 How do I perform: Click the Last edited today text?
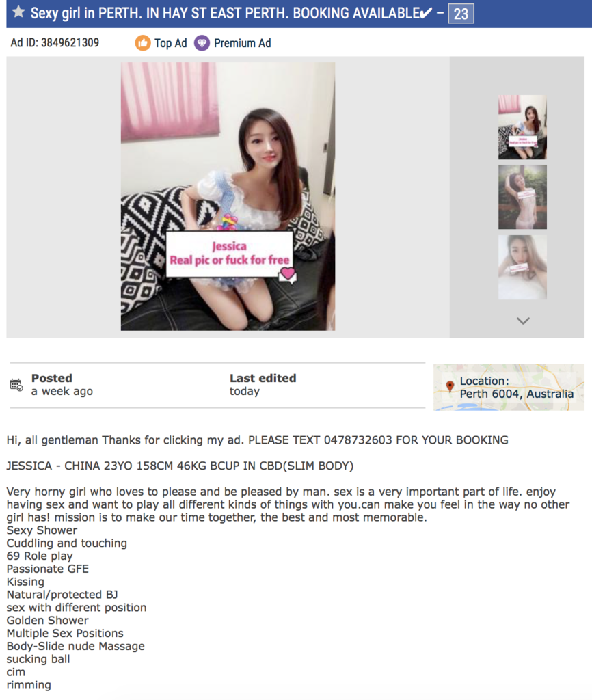263,384
